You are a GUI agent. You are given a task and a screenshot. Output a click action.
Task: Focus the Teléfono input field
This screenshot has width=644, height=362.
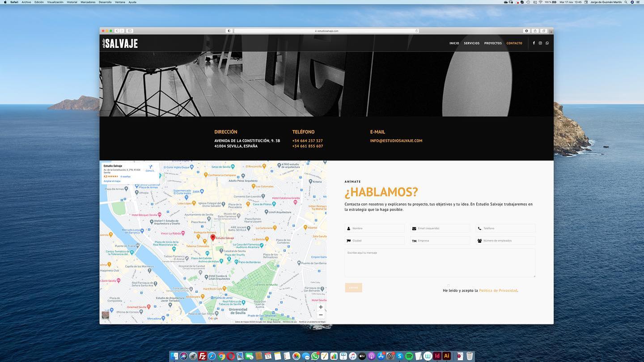(505, 228)
